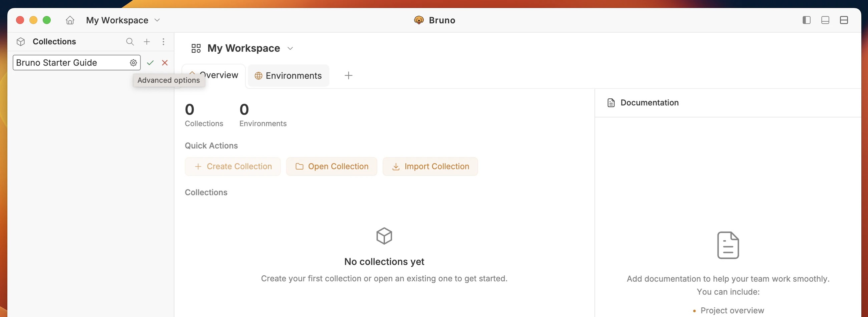The width and height of the screenshot is (868, 317).
Task: Click the 'Collections' section heading below Quick Actions
Action: [x=206, y=192]
